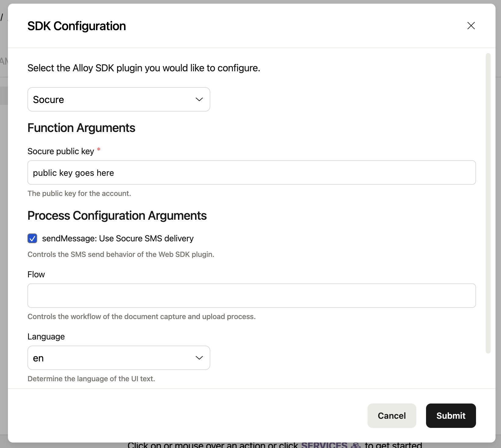501x448 pixels.
Task: Open the Language dropdown showing en
Action: tap(119, 358)
